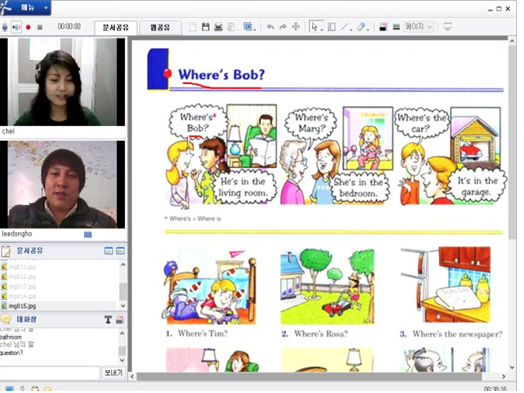Image resolution: width=524 pixels, height=393 pixels.
Task: Open the pointer tool dropdown arrow
Action: (x=321, y=29)
